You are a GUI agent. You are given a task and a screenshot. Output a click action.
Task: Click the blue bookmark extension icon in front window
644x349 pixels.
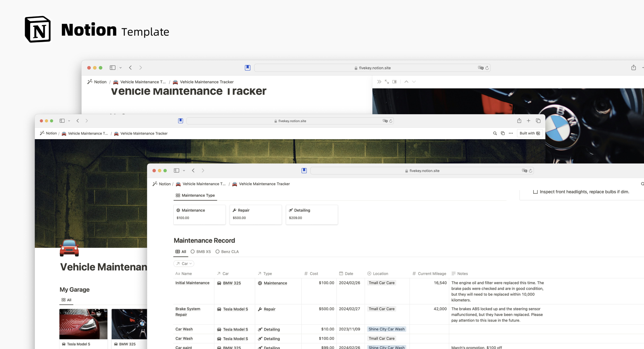tap(304, 171)
